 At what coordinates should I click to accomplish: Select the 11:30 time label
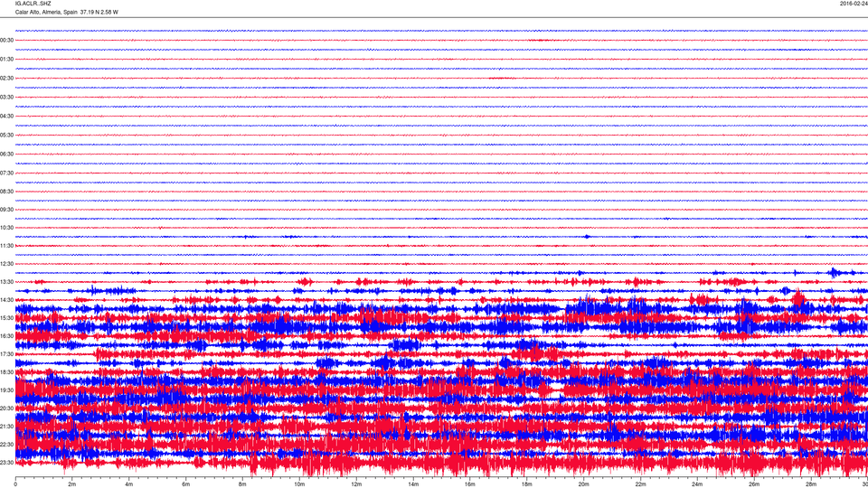[6, 246]
